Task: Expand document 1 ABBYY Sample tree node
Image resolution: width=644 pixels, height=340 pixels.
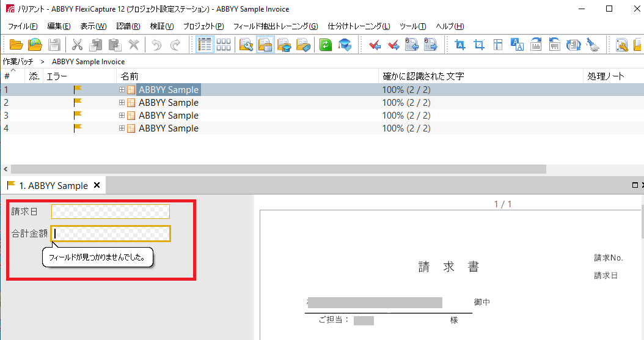Action: click(122, 90)
